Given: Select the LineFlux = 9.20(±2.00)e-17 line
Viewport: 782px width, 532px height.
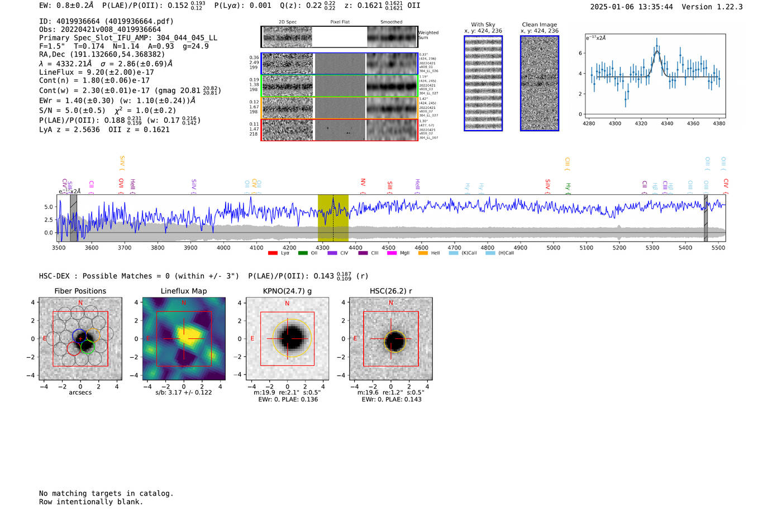Looking at the screenshot, I should pos(97,72).
